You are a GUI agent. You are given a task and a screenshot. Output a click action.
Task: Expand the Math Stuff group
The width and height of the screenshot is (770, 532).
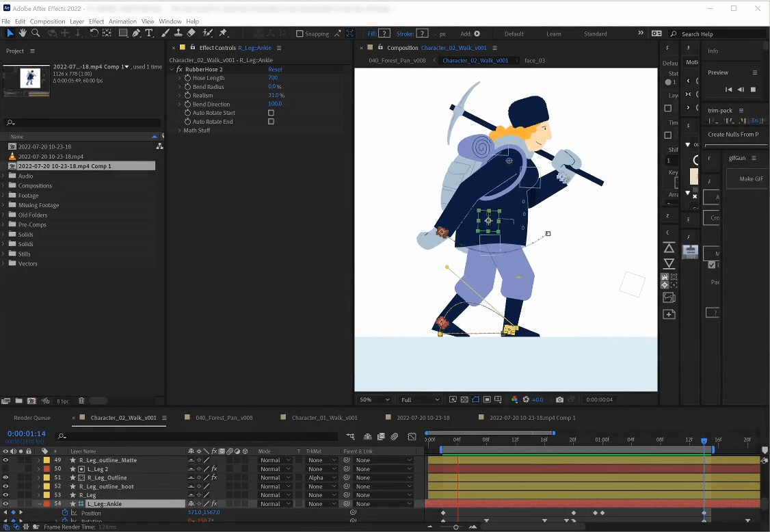[x=179, y=130]
